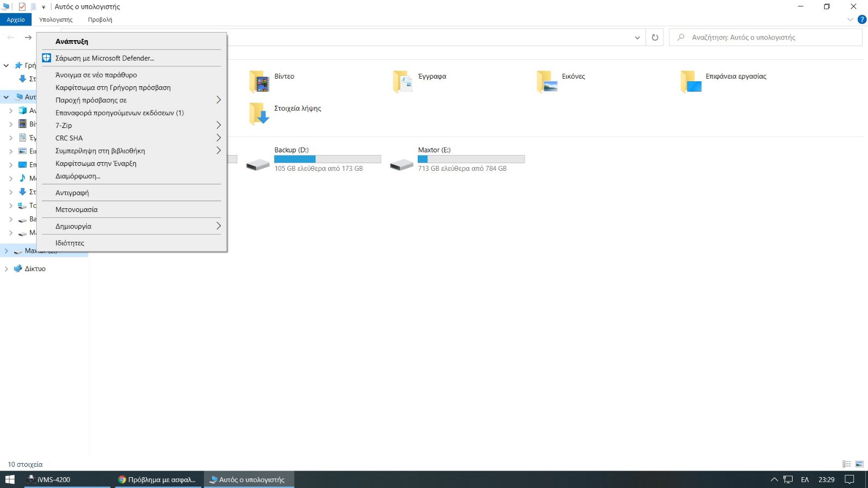The height and width of the screenshot is (488, 868).
Task: Click the Help question mark icon
Action: pyautogui.click(x=861, y=20)
